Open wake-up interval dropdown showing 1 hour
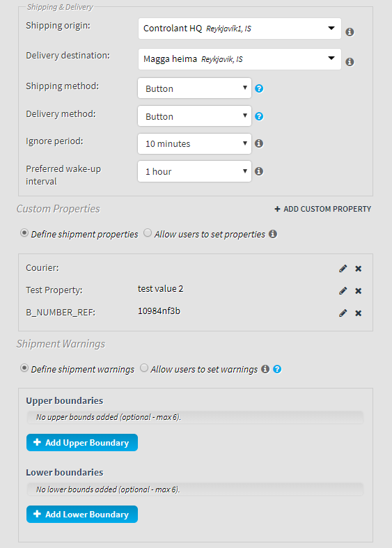Image resolution: width=392 pixels, height=548 pixels. point(194,171)
